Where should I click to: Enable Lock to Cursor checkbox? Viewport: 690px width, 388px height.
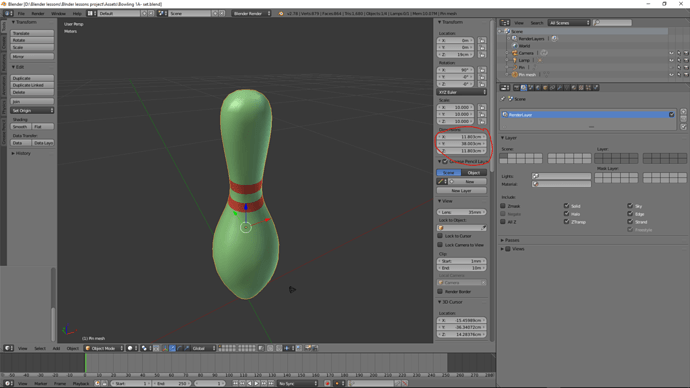tap(440, 236)
